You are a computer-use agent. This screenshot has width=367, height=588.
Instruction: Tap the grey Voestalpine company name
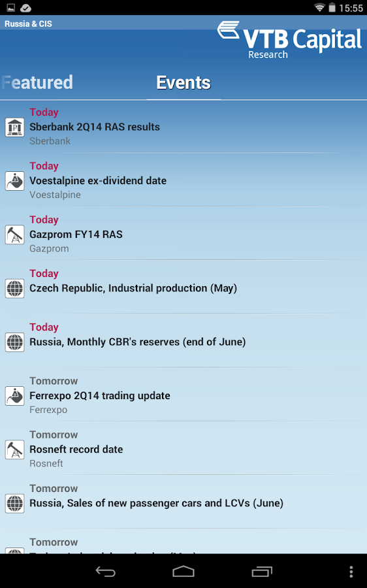click(x=55, y=195)
